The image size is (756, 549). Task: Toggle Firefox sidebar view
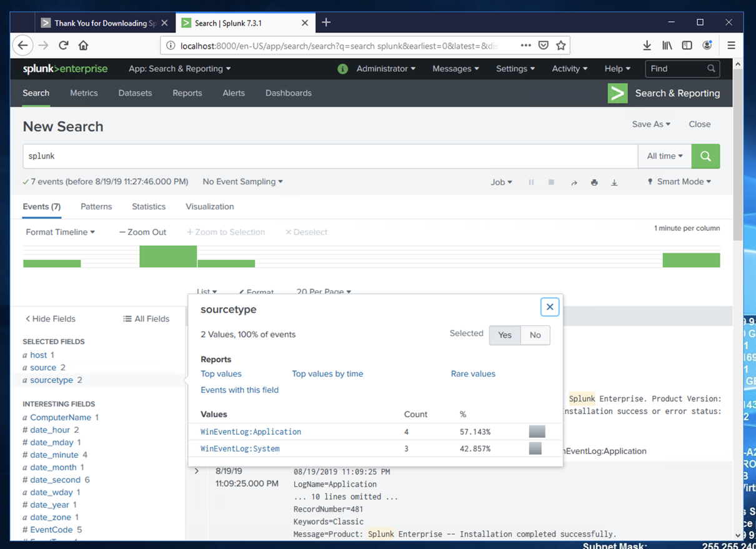coord(687,45)
